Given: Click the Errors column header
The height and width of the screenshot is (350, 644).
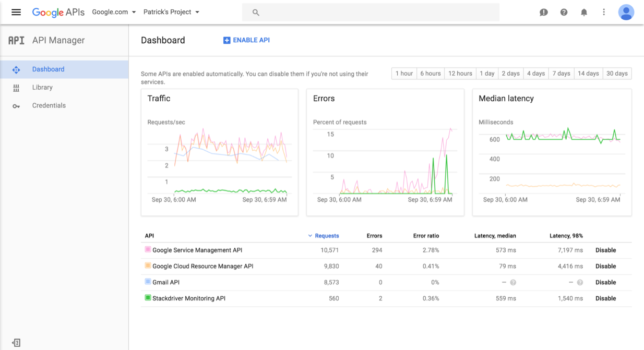Looking at the screenshot, I should [374, 236].
